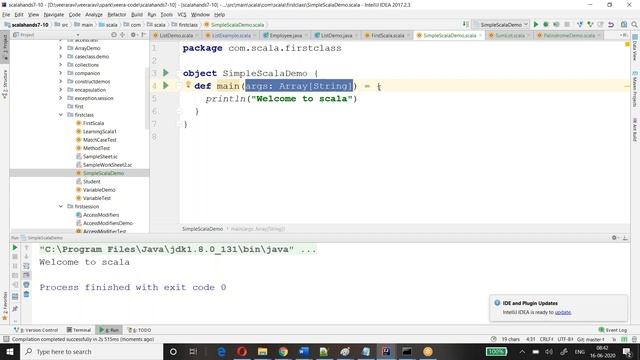Viewport: 640px width, 360px height.
Task: Click run gutter arrow beside def main
Action: pyautogui.click(x=166, y=85)
